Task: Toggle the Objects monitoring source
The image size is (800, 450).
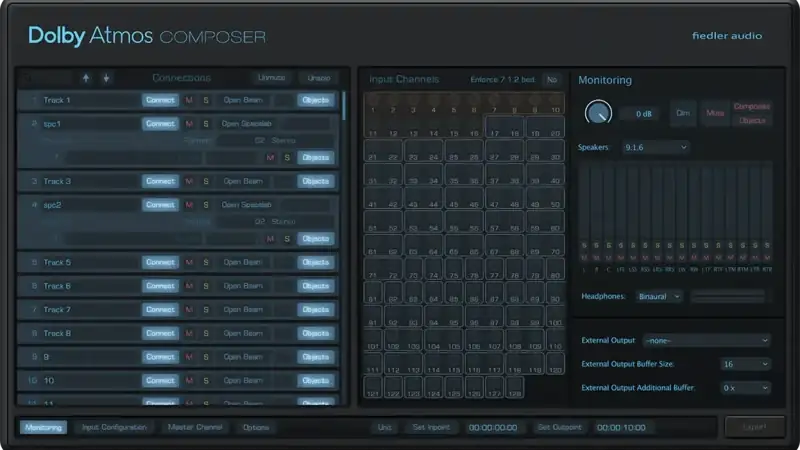Action: (x=752, y=120)
